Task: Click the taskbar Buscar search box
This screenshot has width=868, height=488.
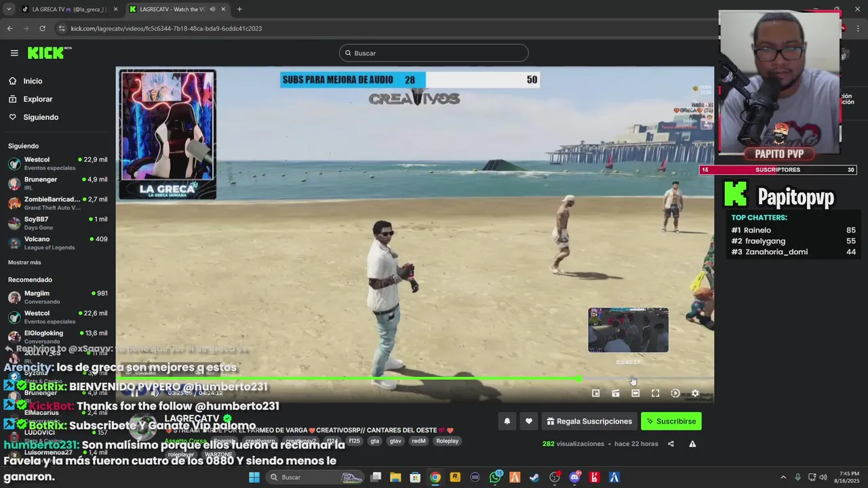Action: (314, 477)
